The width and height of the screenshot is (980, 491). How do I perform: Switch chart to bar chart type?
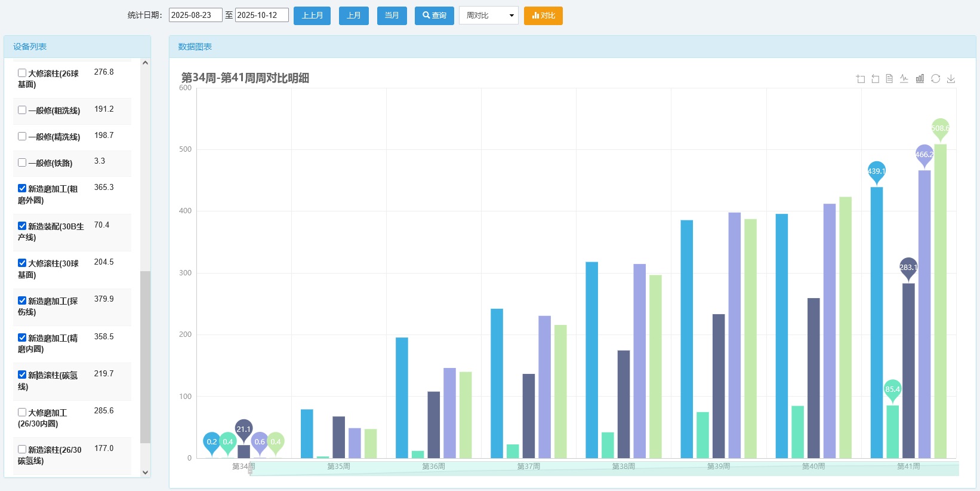tap(920, 79)
